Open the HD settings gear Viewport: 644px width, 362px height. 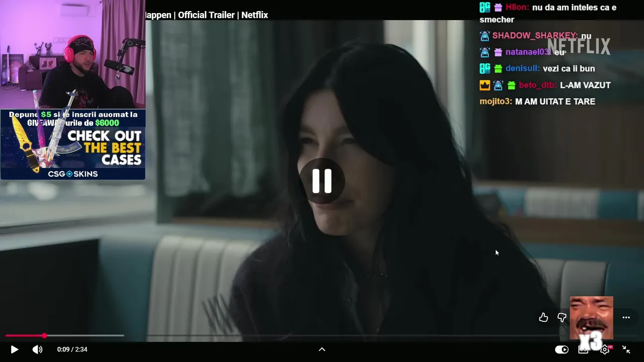click(605, 349)
